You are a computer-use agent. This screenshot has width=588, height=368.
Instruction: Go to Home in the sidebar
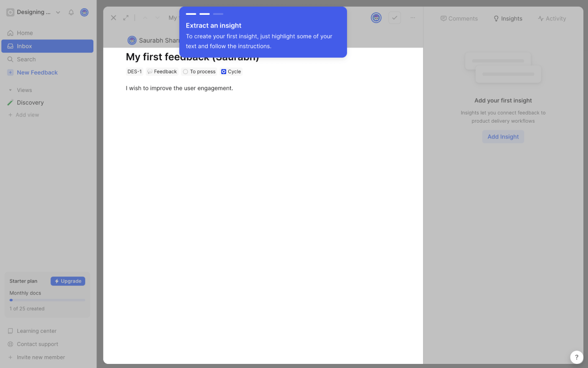click(x=24, y=33)
